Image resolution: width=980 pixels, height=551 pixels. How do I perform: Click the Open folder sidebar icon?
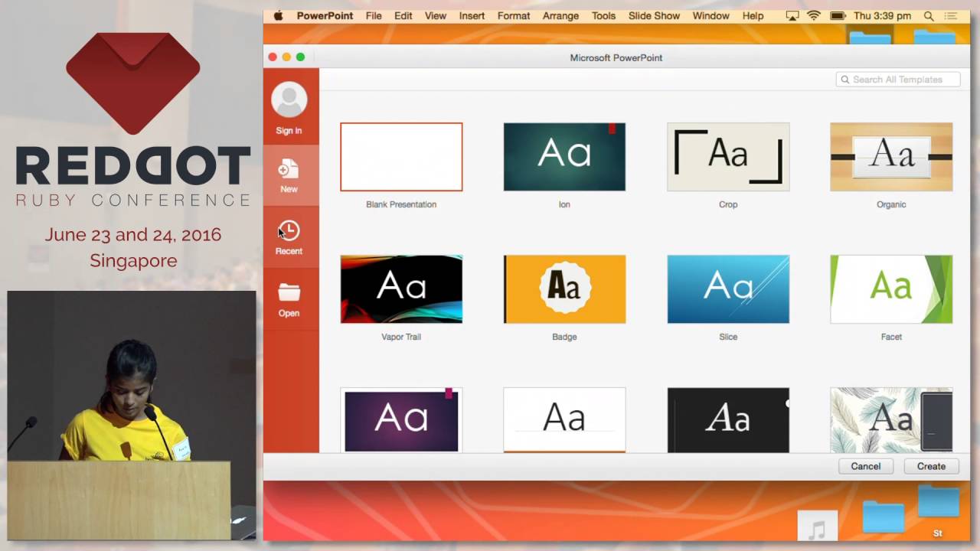click(289, 293)
